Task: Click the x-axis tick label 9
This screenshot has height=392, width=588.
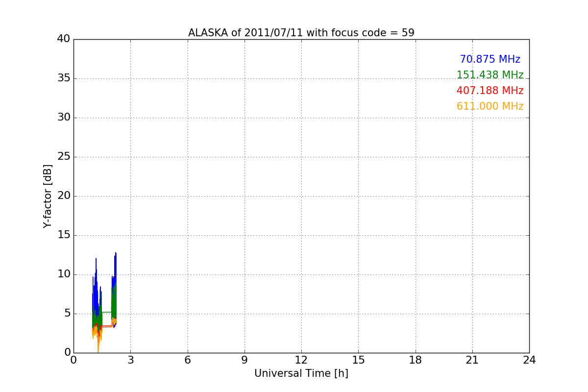Action: [245, 360]
